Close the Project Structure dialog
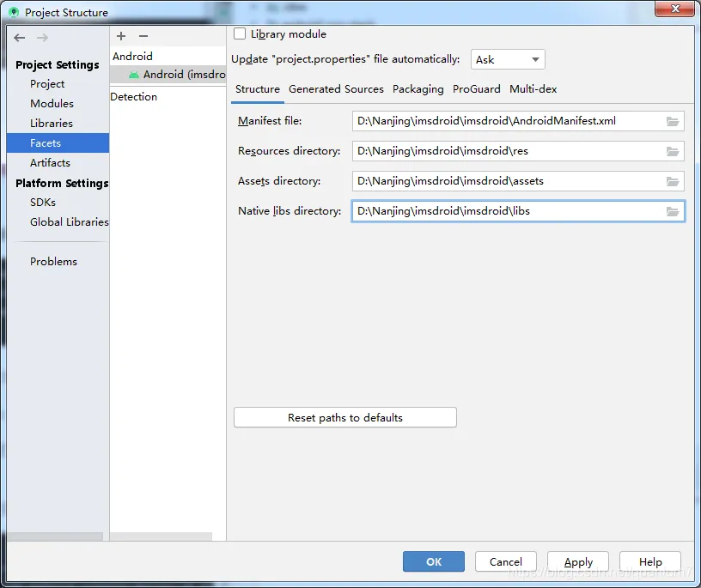Viewport: 701px width, 588px height. coord(675,9)
